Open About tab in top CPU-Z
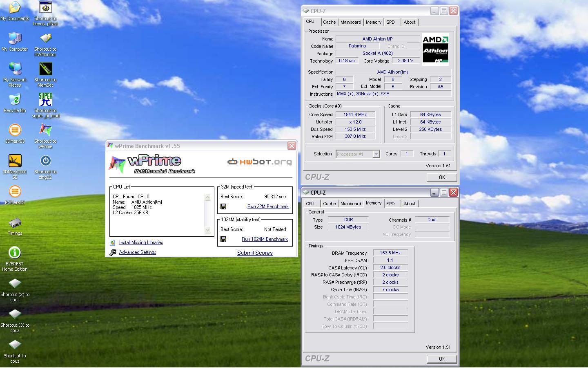 pos(410,22)
